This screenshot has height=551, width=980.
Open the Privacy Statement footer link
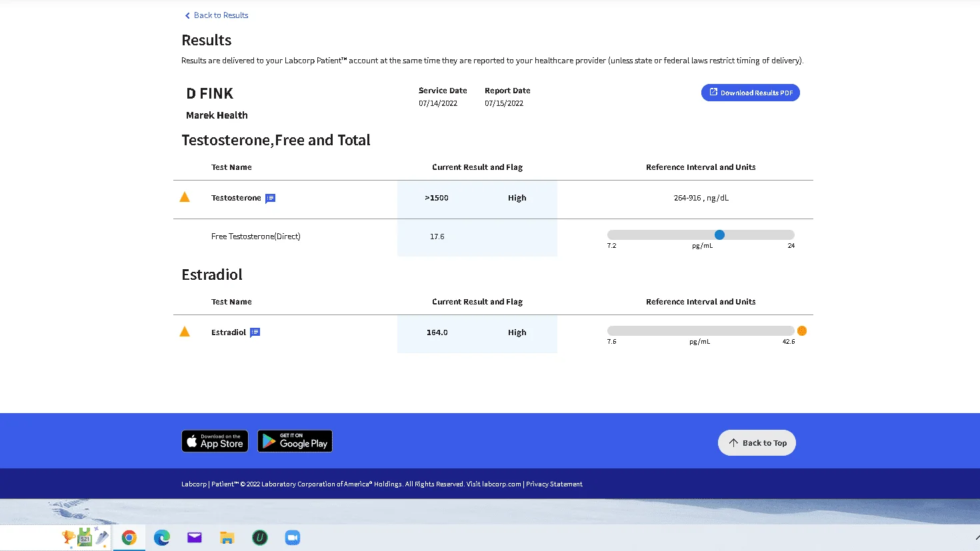coord(554,484)
